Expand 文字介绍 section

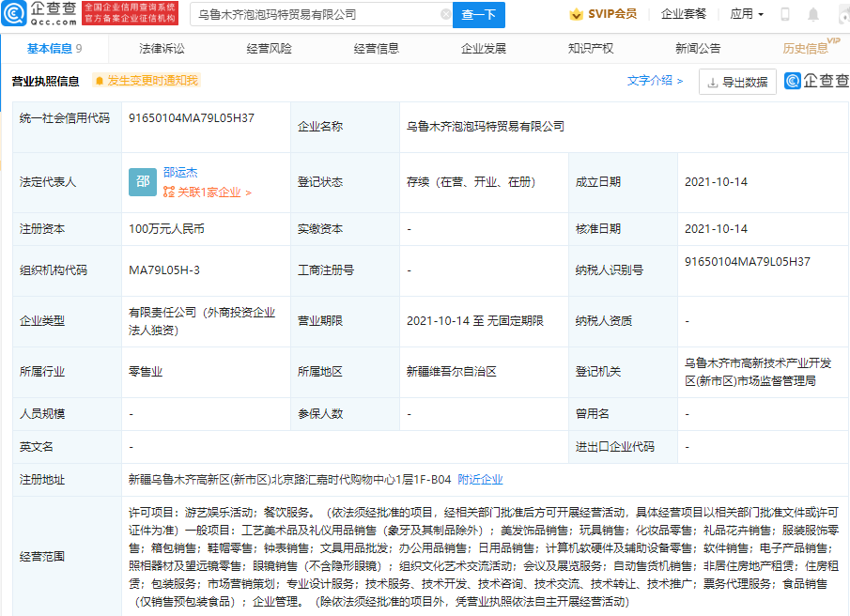pyautogui.click(x=655, y=82)
